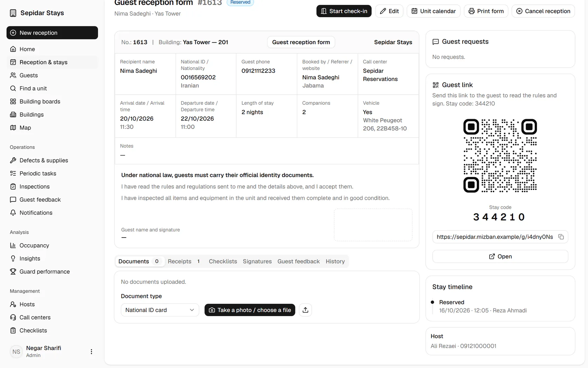The width and height of the screenshot is (588, 368).
Task: Open the History tab
Action: [335, 261]
